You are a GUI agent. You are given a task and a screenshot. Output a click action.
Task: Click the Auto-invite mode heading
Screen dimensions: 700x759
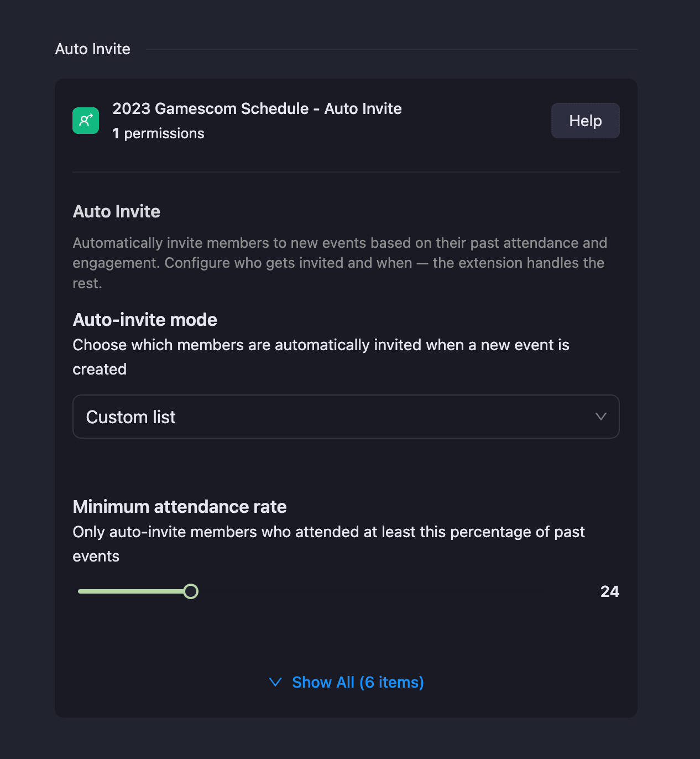point(144,319)
